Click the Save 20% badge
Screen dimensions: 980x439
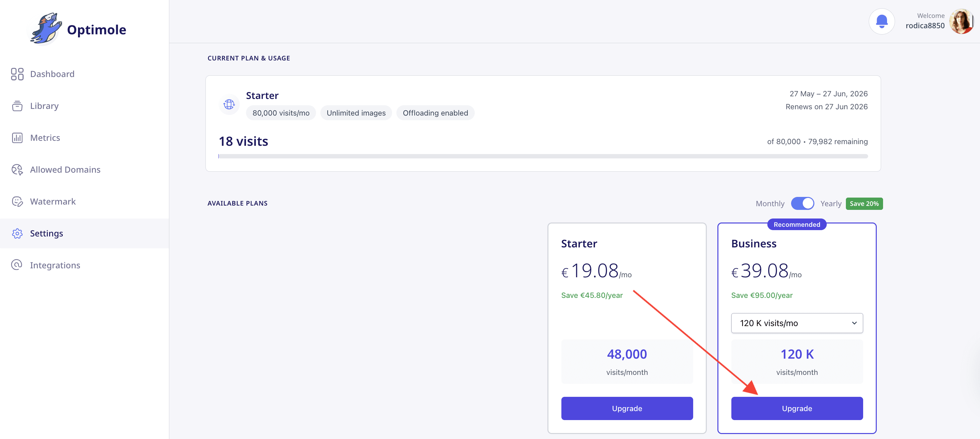pyautogui.click(x=864, y=204)
